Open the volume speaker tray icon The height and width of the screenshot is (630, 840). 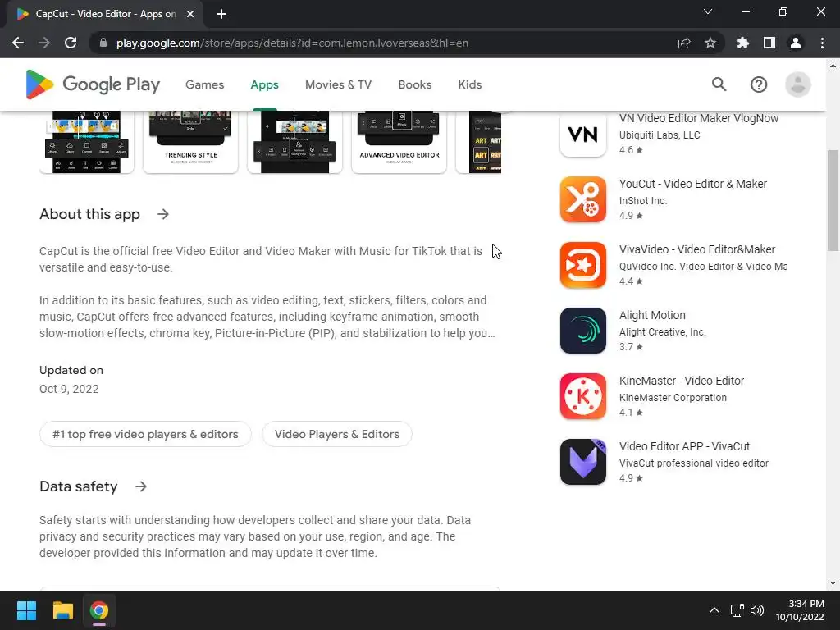click(x=757, y=610)
